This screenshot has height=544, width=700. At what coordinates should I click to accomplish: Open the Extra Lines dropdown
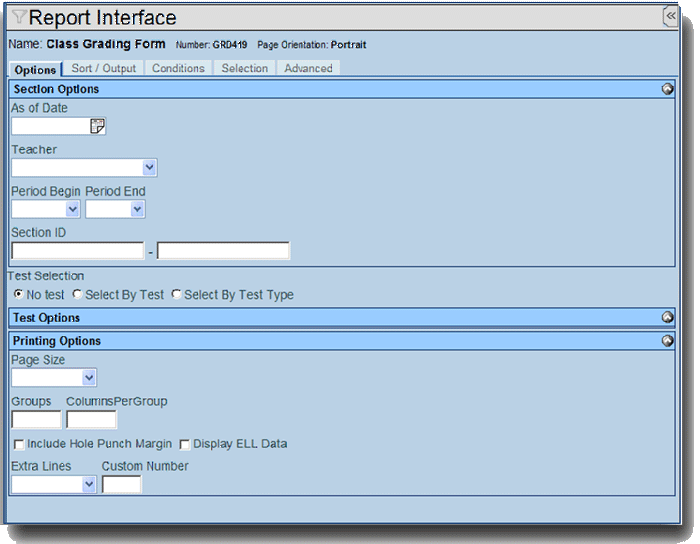(x=89, y=485)
